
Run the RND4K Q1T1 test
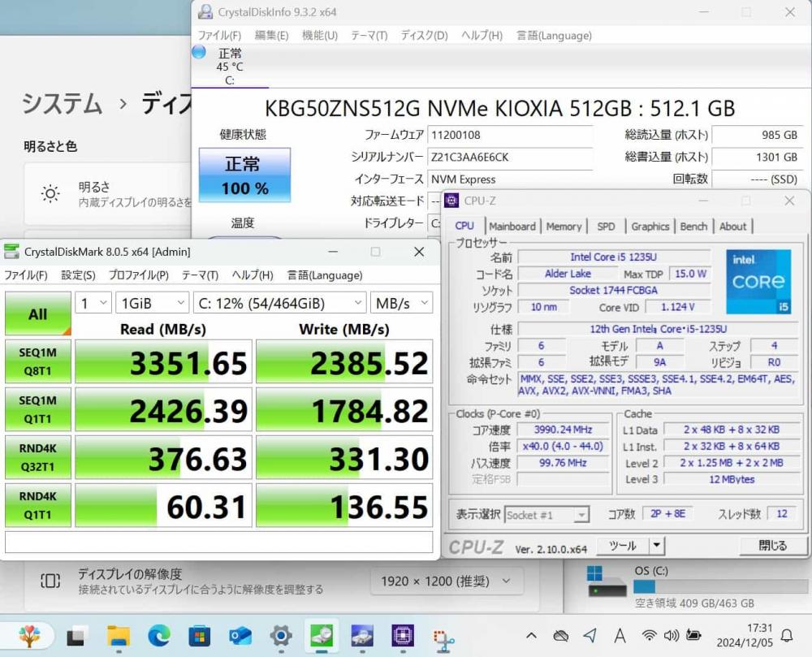tap(38, 505)
